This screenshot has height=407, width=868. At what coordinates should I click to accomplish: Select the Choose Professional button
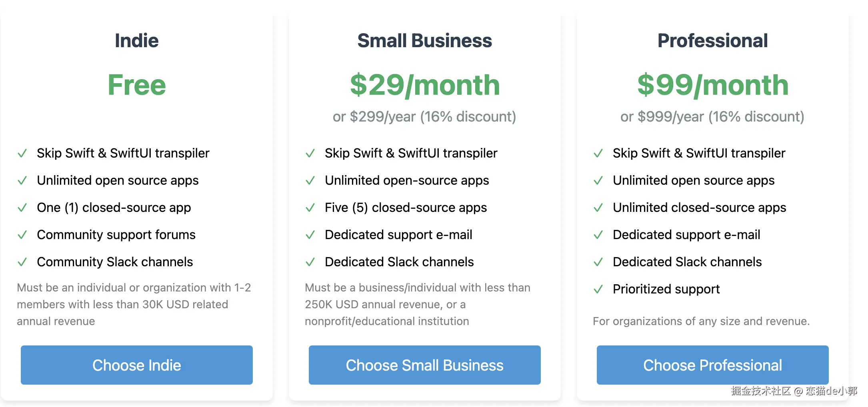pyautogui.click(x=712, y=365)
